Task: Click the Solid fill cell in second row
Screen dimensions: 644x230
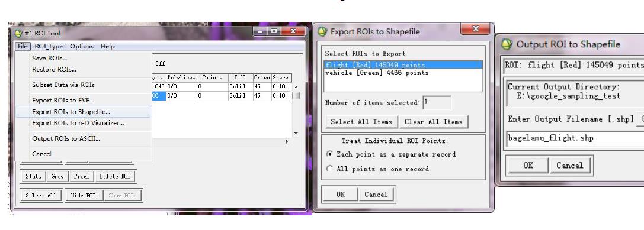Action: 241,96
